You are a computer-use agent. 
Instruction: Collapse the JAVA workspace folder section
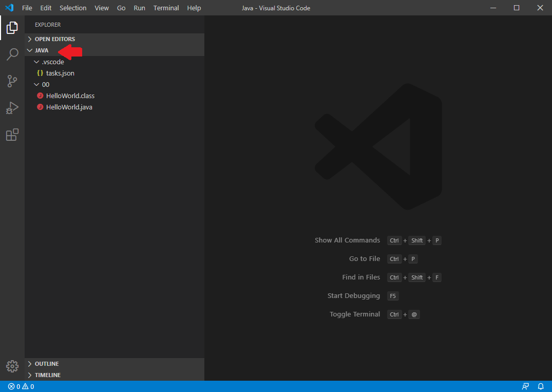[x=115, y=50]
